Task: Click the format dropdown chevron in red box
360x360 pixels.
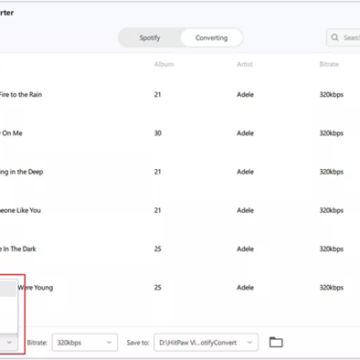Action: point(9,342)
